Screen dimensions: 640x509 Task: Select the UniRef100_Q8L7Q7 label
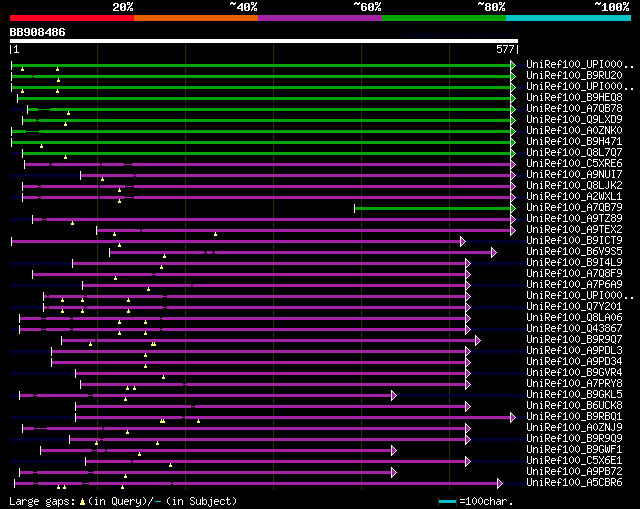pyautogui.click(x=574, y=153)
